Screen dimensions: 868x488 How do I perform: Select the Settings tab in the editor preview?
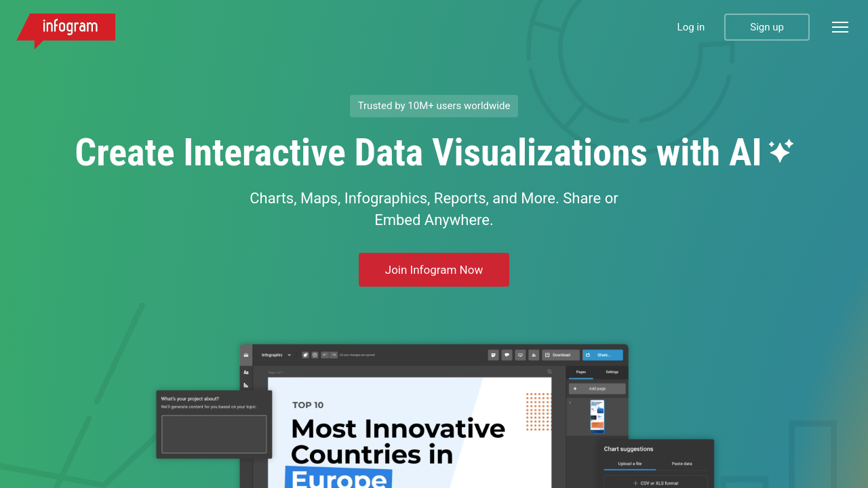[x=612, y=372]
